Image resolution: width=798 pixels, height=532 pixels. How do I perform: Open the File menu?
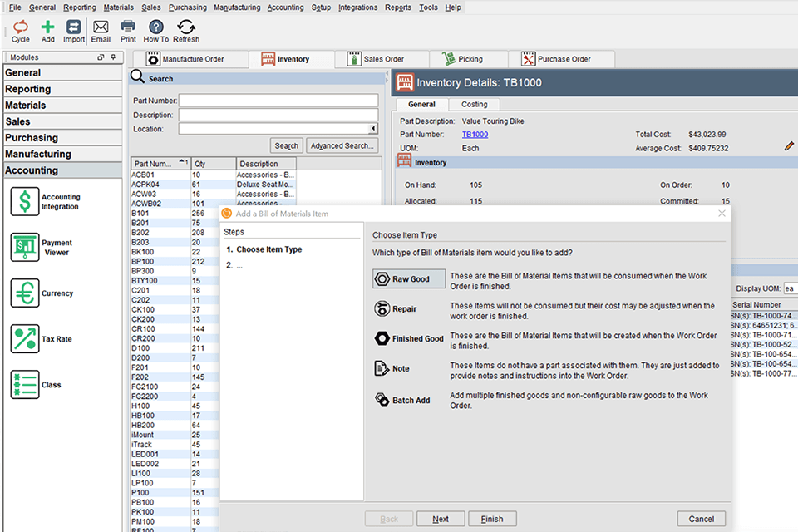[x=15, y=7]
